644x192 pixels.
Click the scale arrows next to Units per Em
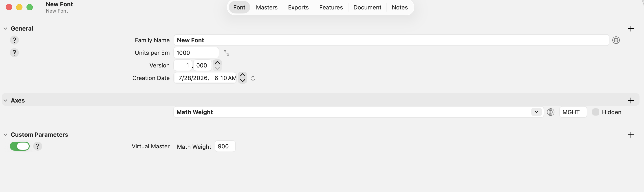point(226,53)
